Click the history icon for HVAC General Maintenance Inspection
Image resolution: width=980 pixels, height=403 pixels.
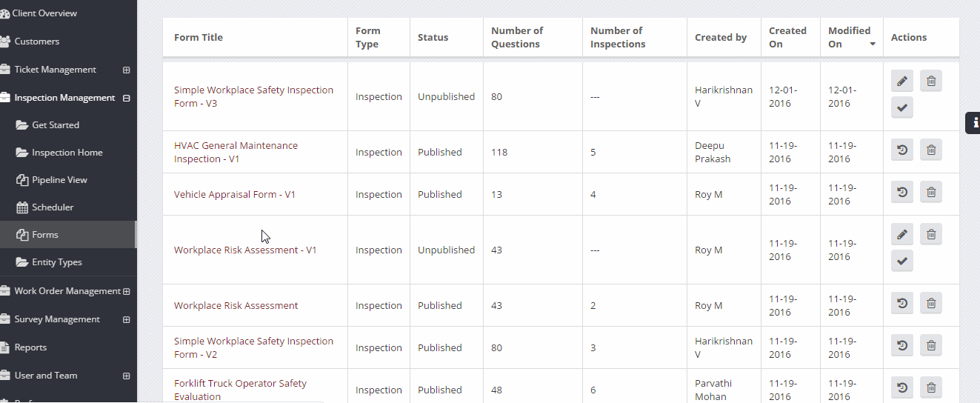coord(901,150)
